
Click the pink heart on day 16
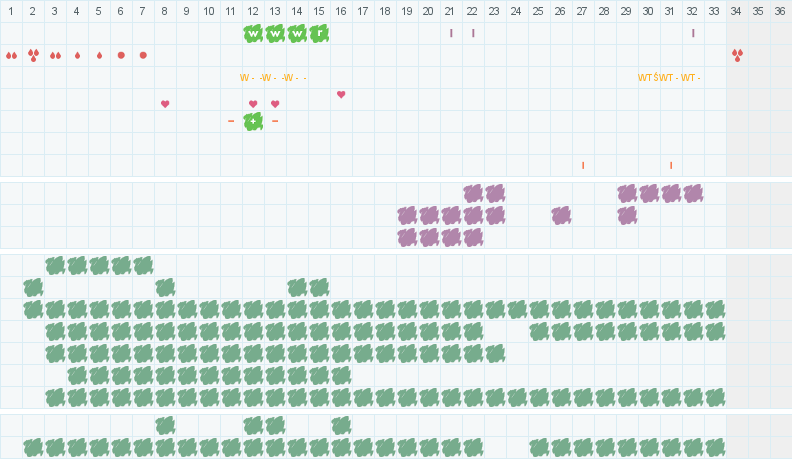[x=341, y=95]
